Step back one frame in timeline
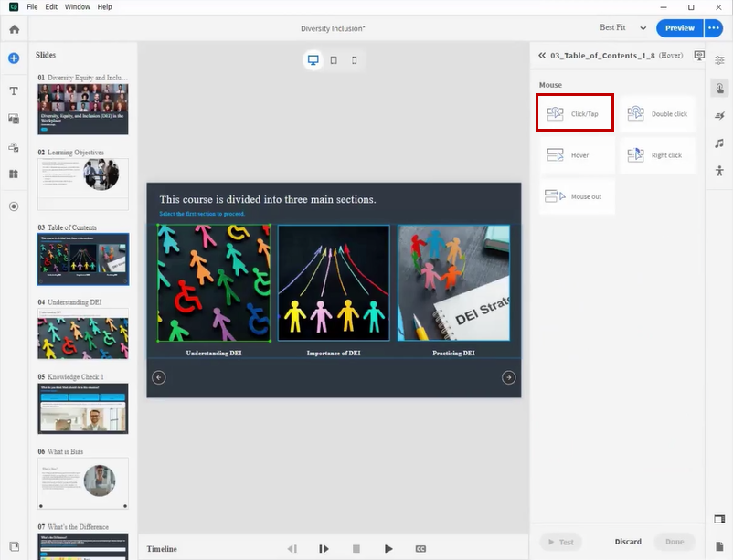Screen dimensions: 733x560 point(292,549)
